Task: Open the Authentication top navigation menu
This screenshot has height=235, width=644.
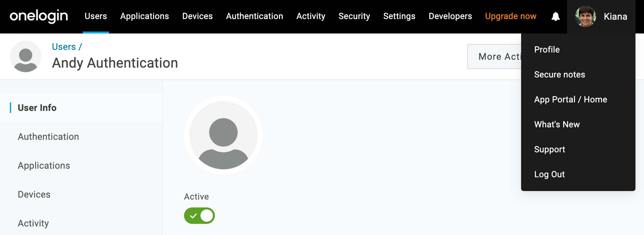Action: pyautogui.click(x=255, y=16)
